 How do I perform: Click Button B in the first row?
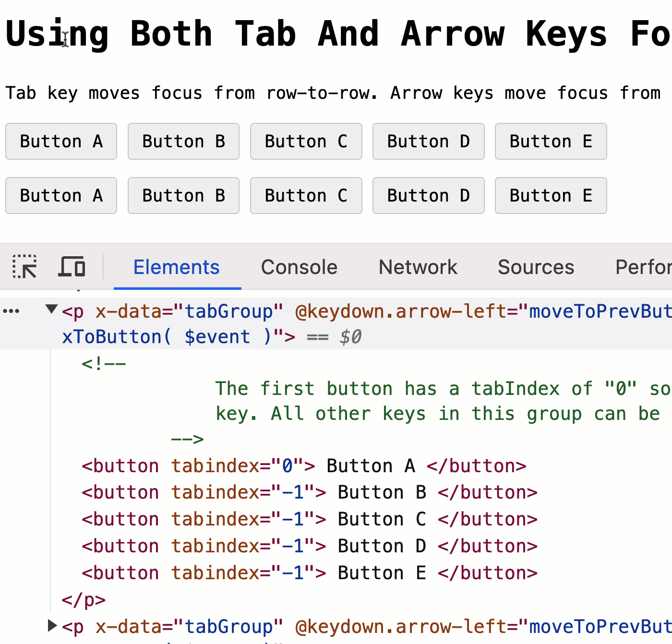(183, 141)
